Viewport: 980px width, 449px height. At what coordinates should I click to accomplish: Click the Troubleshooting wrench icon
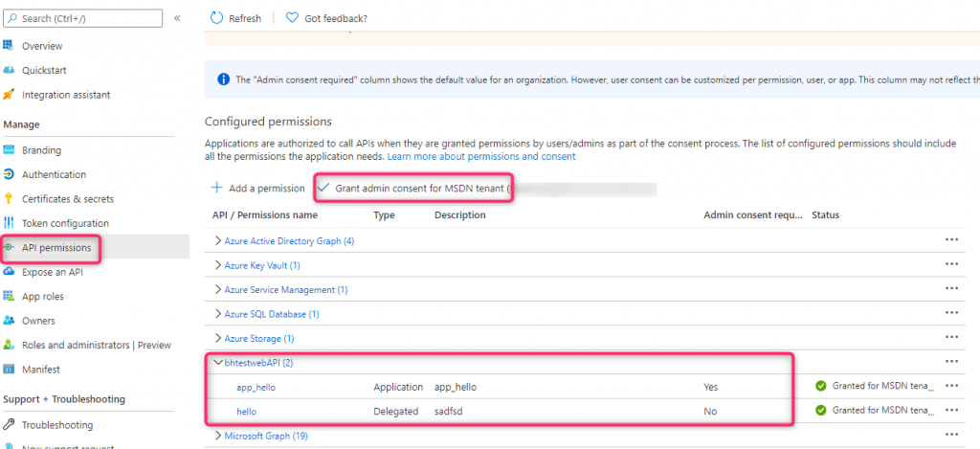click(x=8, y=425)
